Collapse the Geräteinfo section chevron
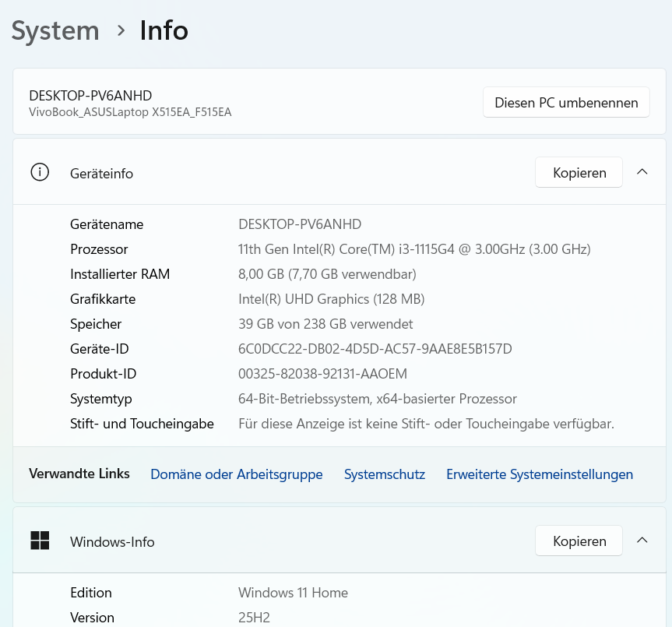The width and height of the screenshot is (672, 627). (642, 172)
